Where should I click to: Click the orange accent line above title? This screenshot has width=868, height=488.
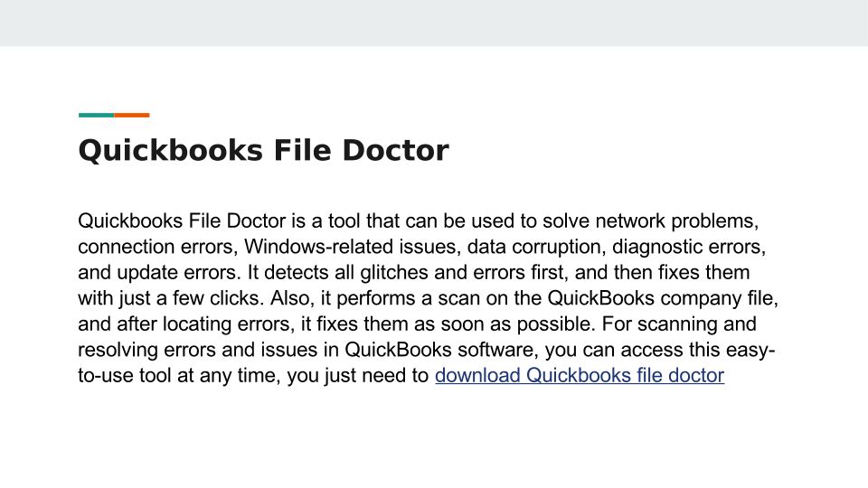coord(132,115)
